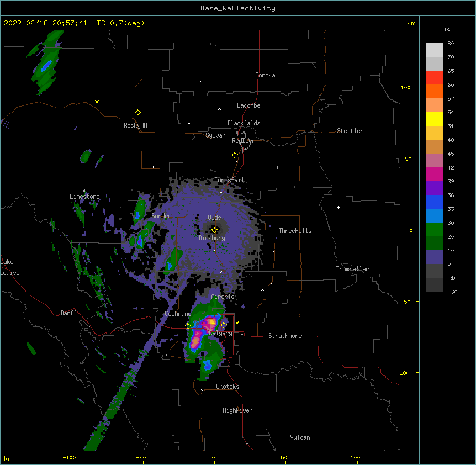Click the HighRiver label
476x465 pixels.
[237, 410]
